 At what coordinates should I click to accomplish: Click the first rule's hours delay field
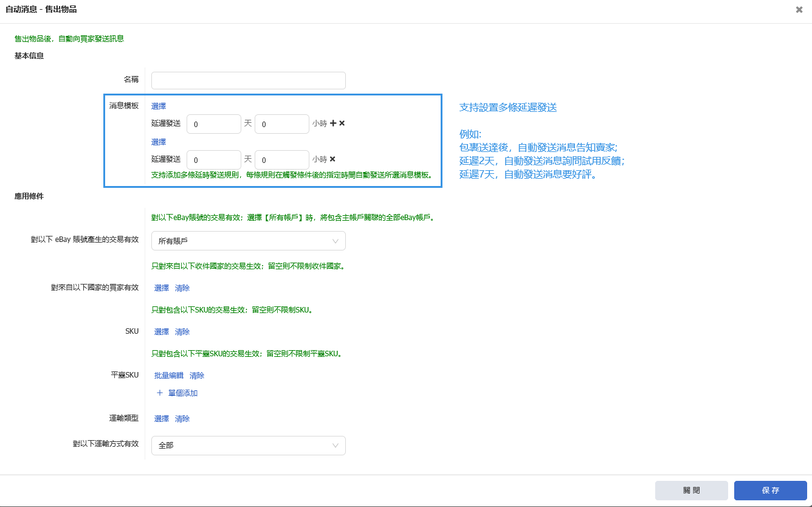pyautogui.click(x=281, y=124)
